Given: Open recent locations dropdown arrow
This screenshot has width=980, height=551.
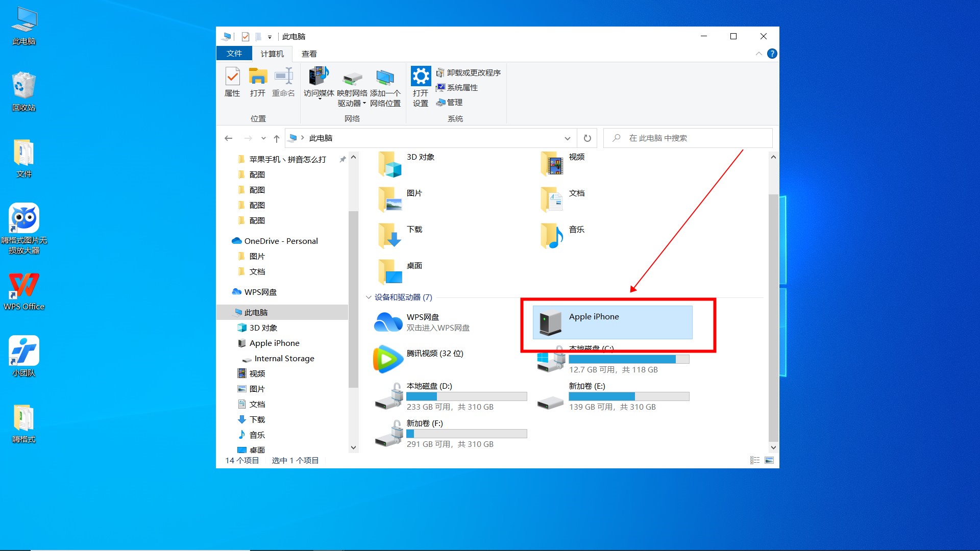Looking at the screenshot, I should 263,138.
